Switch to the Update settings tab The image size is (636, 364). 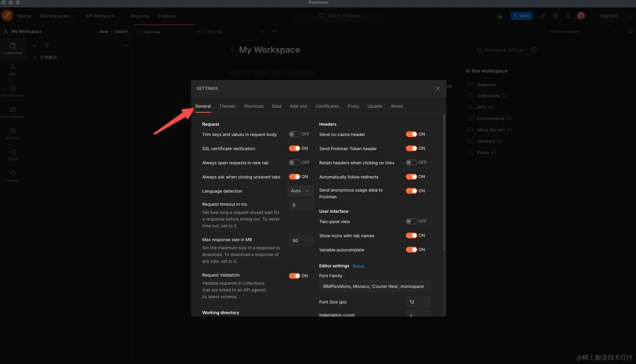pyautogui.click(x=375, y=106)
